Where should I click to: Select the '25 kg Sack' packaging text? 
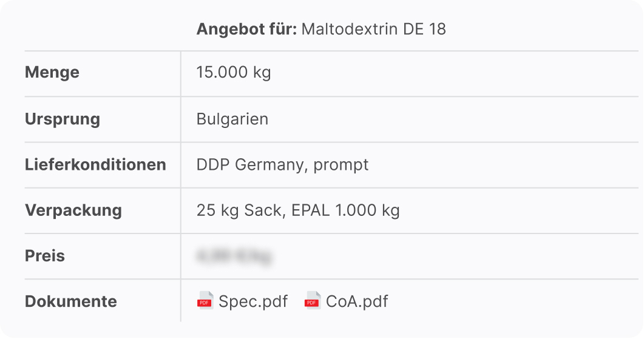[x=241, y=210]
